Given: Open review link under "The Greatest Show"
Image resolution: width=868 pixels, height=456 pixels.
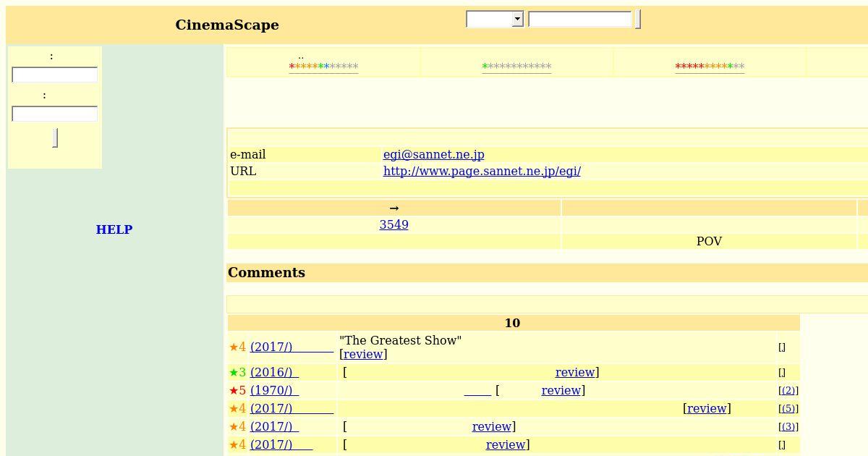Looking at the screenshot, I should [x=363, y=354].
